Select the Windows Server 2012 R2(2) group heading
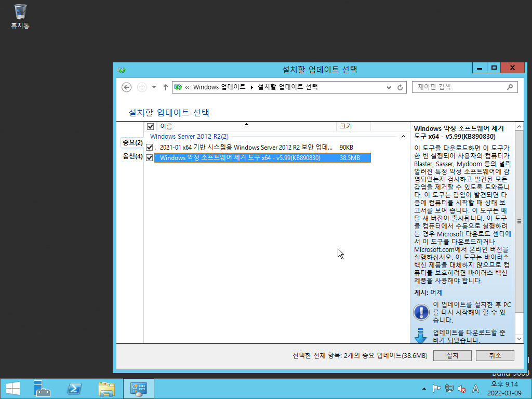 coord(189,137)
